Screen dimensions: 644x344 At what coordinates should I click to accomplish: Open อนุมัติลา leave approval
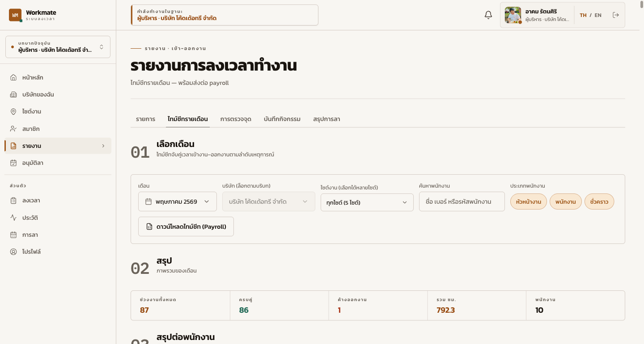58,163
